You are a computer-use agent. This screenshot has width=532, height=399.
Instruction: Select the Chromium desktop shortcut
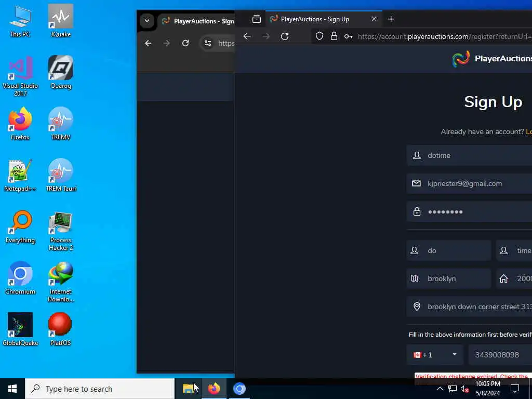pyautogui.click(x=20, y=278)
